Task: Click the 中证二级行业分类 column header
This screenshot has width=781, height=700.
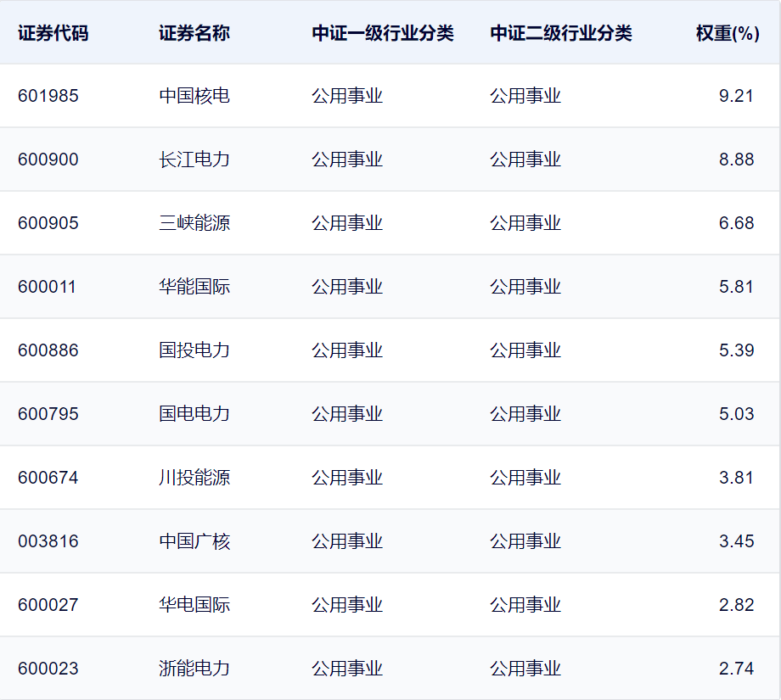Action: coord(561,33)
